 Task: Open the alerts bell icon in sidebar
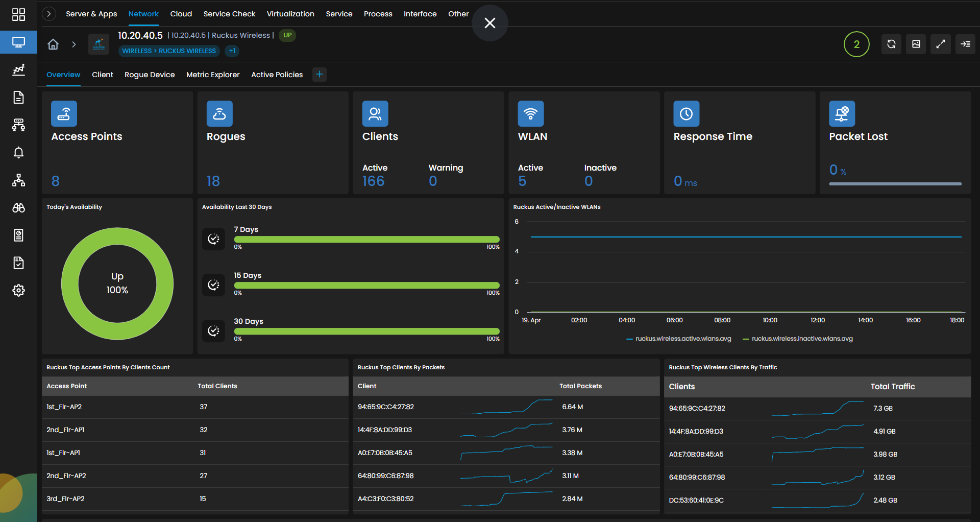(x=18, y=152)
